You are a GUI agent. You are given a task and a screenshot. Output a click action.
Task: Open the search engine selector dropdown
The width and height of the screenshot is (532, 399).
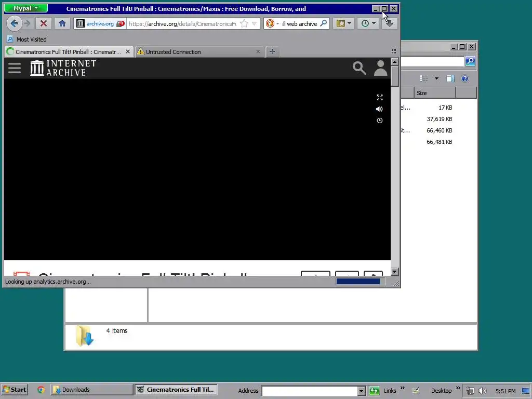click(277, 23)
